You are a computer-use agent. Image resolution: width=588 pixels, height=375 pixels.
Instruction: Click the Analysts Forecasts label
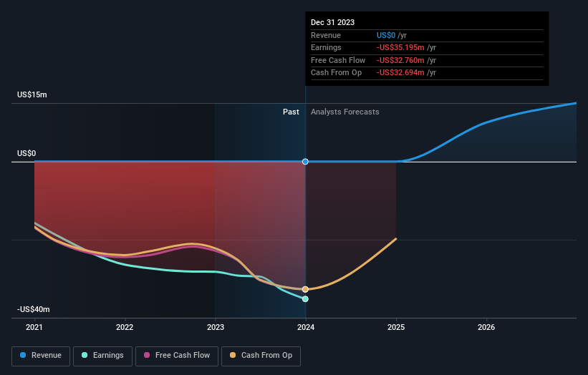345,112
